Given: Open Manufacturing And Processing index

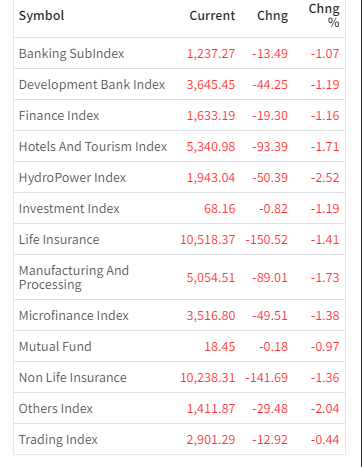Looking at the screenshot, I should point(74,277).
